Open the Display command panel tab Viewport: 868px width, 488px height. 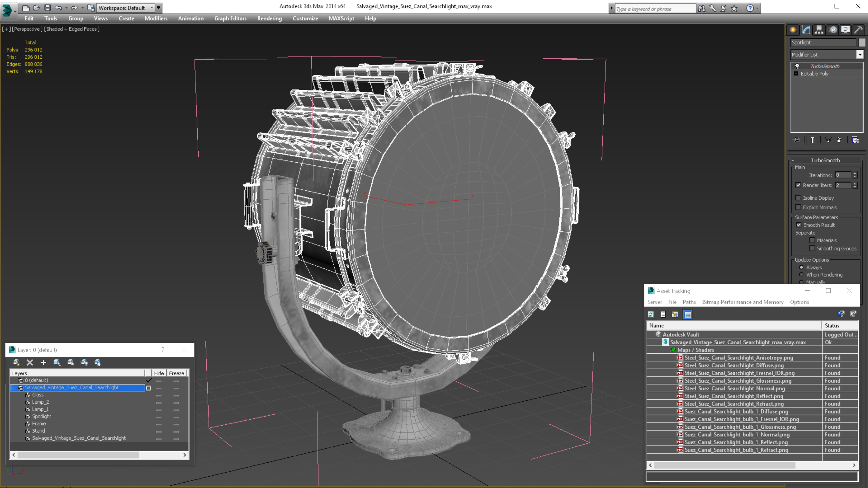coord(845,30)
